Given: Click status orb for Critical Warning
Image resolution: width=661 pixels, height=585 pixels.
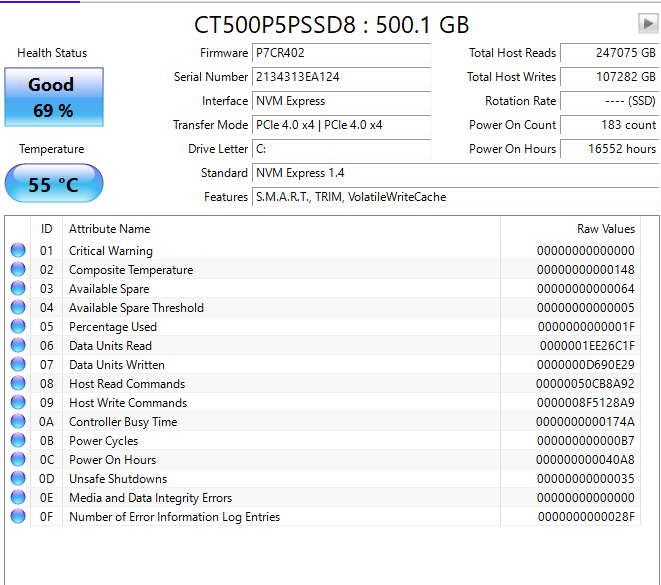Looking at the screenshot, I should (18, 250).
